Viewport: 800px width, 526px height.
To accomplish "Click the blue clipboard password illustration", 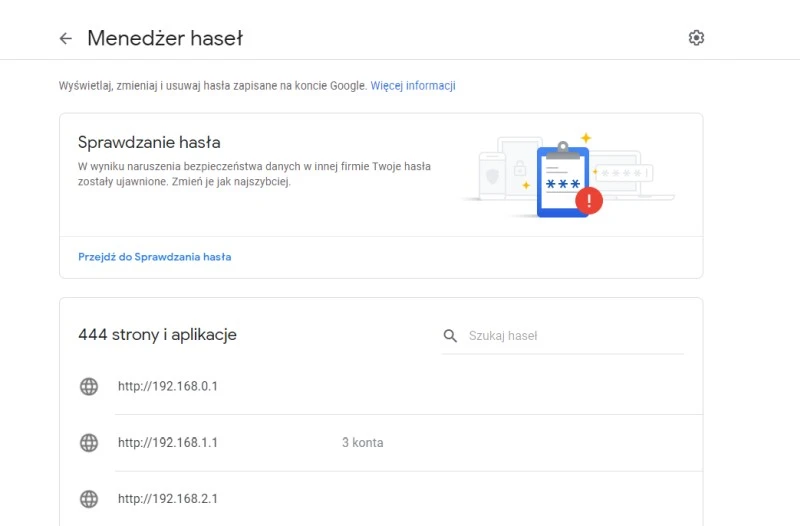I will tap(562, 181).
